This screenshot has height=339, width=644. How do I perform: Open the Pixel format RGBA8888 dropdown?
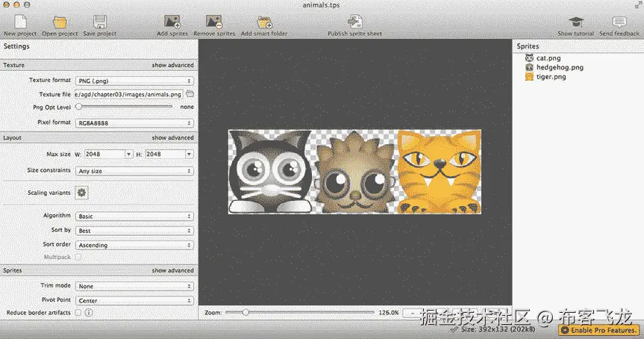[x=134, y=123]
